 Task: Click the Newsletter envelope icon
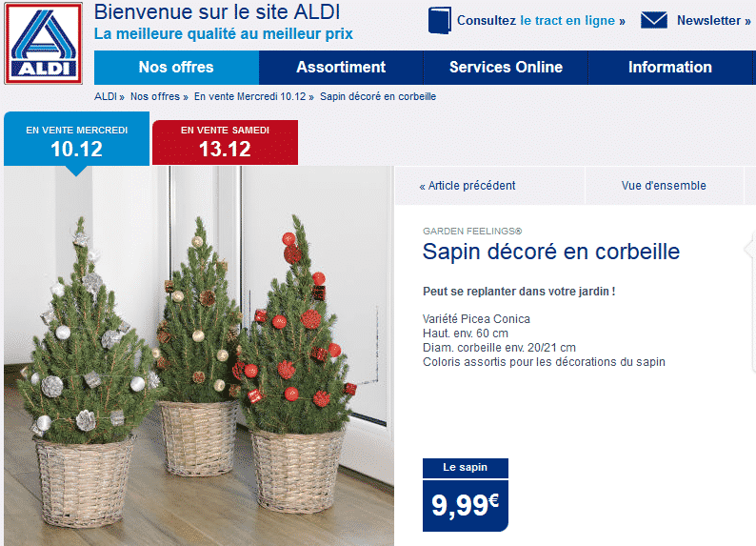tap(654, 21)
